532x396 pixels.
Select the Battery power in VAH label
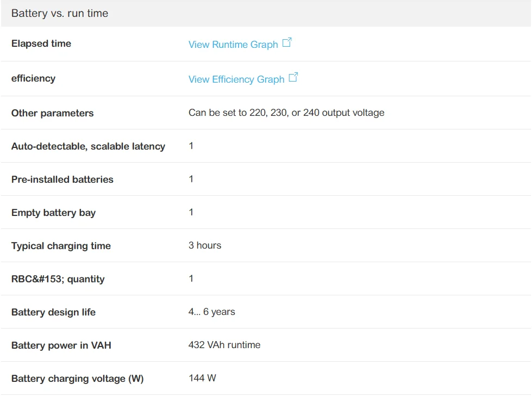coord(61,345)
